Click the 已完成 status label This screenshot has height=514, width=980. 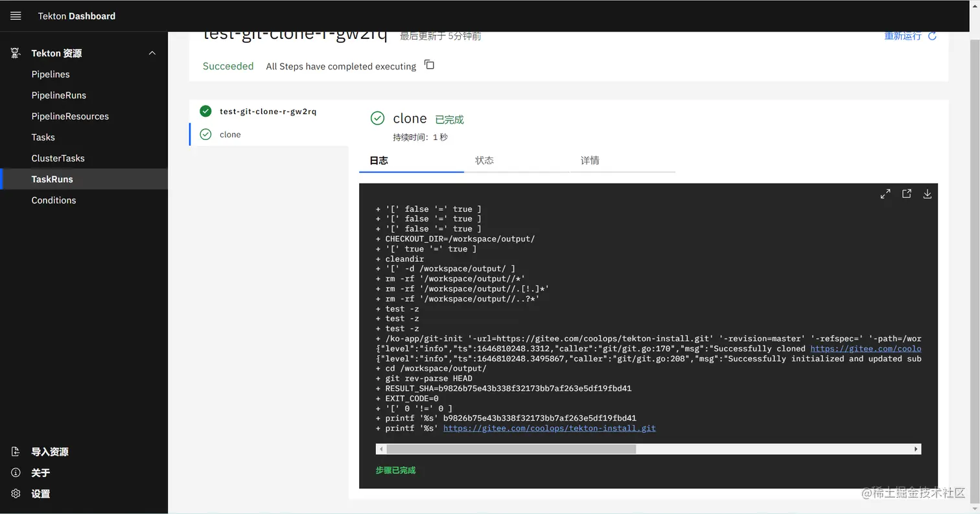(449, 120)
